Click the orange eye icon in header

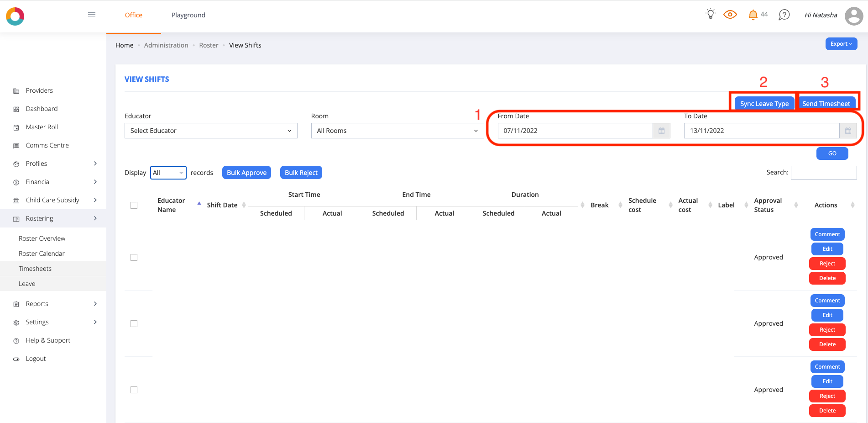pyautogui.click(x=730, y=15)
